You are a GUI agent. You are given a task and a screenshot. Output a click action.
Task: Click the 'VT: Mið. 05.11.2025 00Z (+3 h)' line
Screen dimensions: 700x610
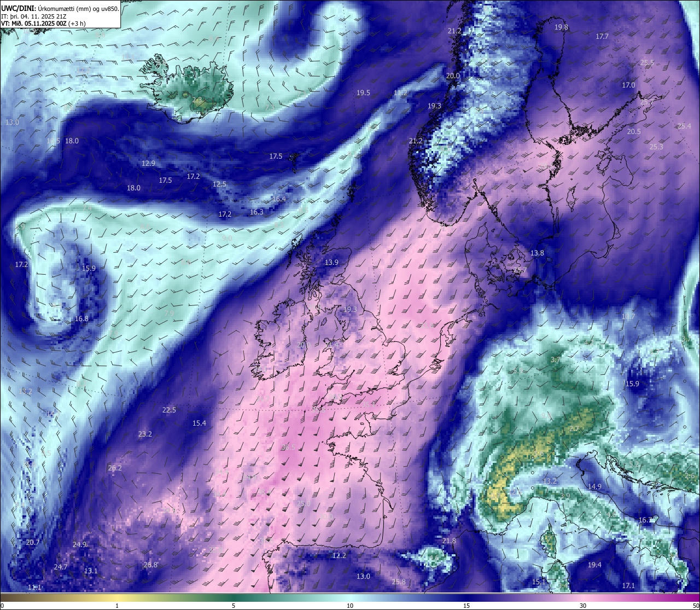(x=43, y=23)
